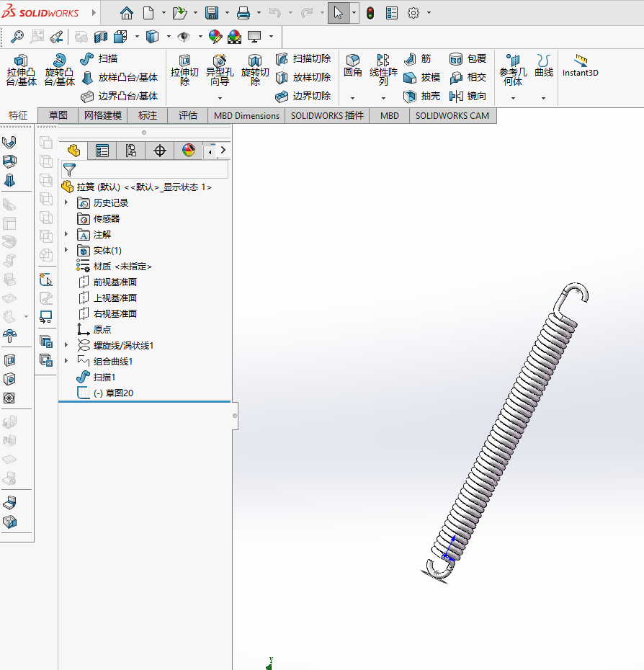Screen dimensions: 644x670
Task: Open a file with the Open folder icon
Action: pos(180,13)
